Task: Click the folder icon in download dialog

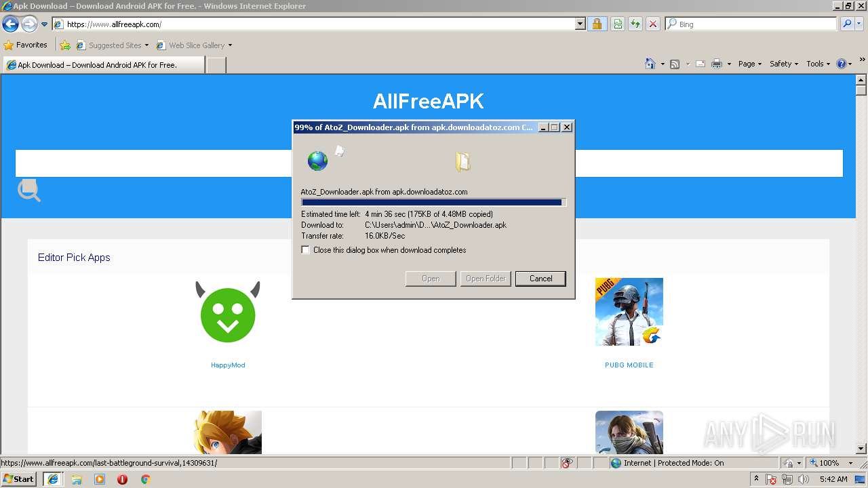Action: click(x=462, y=161)
